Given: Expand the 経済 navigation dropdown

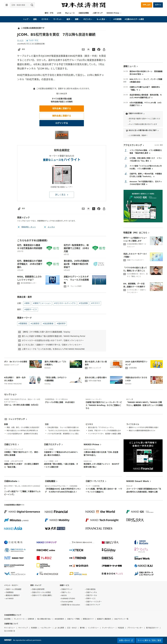Looking at the screenshot, I should [x=69, y=19].
